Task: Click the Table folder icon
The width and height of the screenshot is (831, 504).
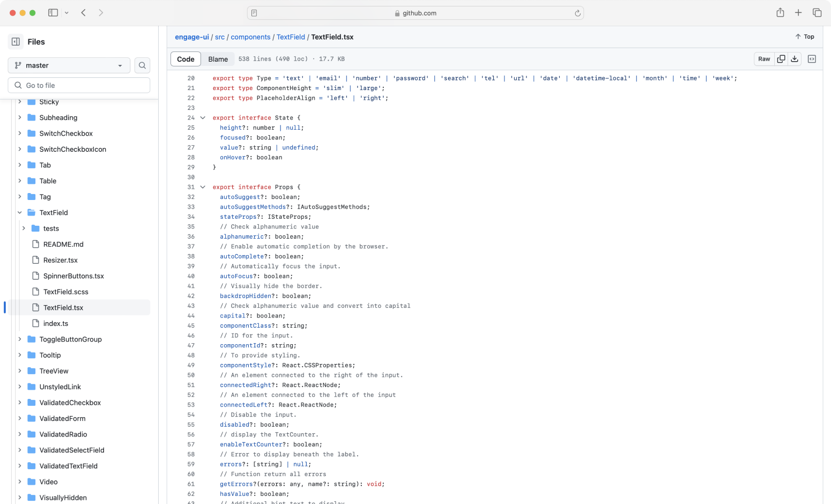Action: pyautogui.click(x=32, y=181)
